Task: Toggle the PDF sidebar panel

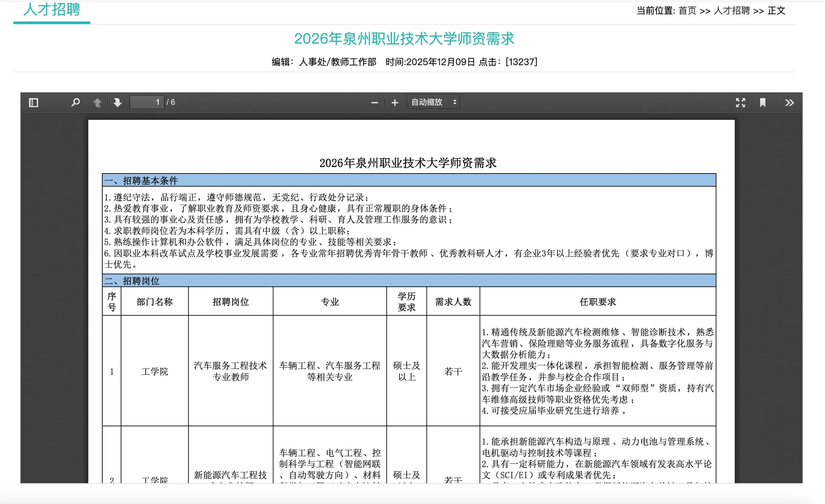Action: coord(33,102)
